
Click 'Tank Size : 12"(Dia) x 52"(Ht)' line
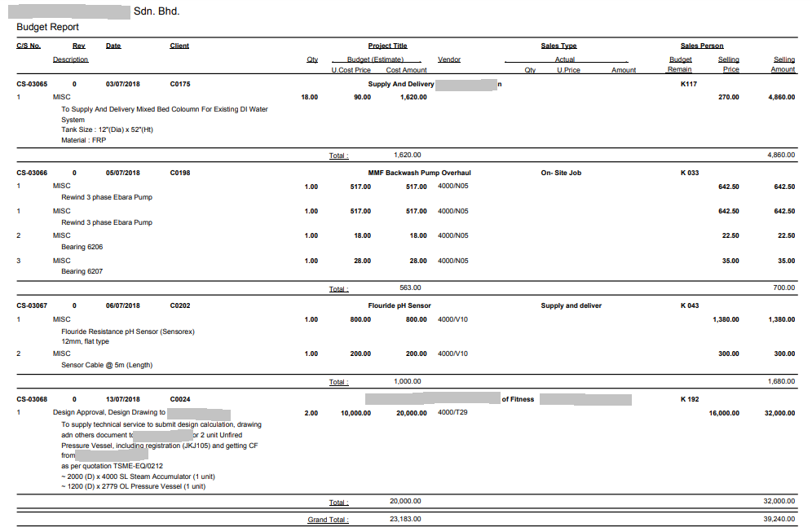107,130
